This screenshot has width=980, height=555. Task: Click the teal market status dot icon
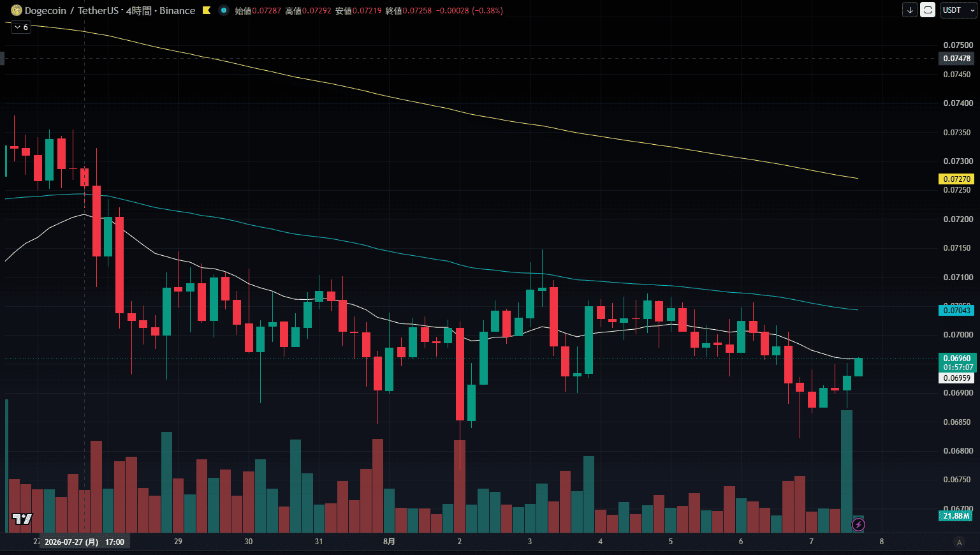point(223,10)
